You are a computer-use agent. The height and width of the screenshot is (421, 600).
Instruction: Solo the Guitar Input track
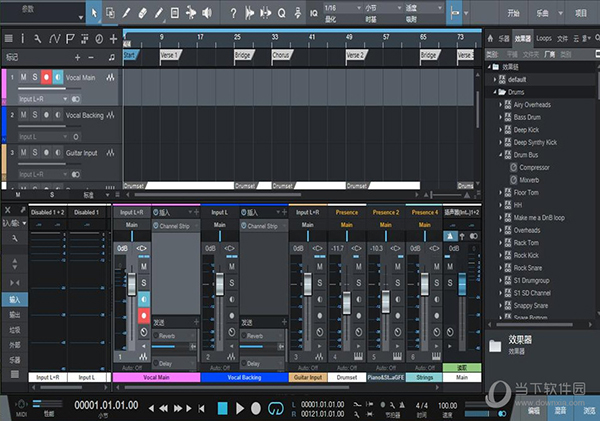point(35,152)
